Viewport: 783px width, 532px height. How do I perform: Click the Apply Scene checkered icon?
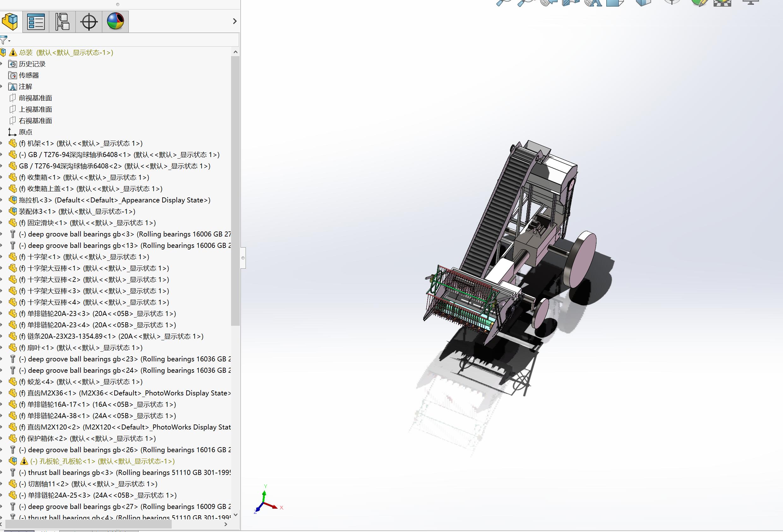(x=722, y=3)
